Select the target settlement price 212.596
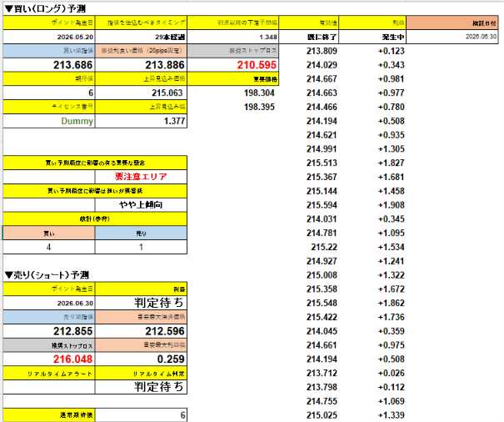The height and width of the screenshot is (422, 504). 141,331
